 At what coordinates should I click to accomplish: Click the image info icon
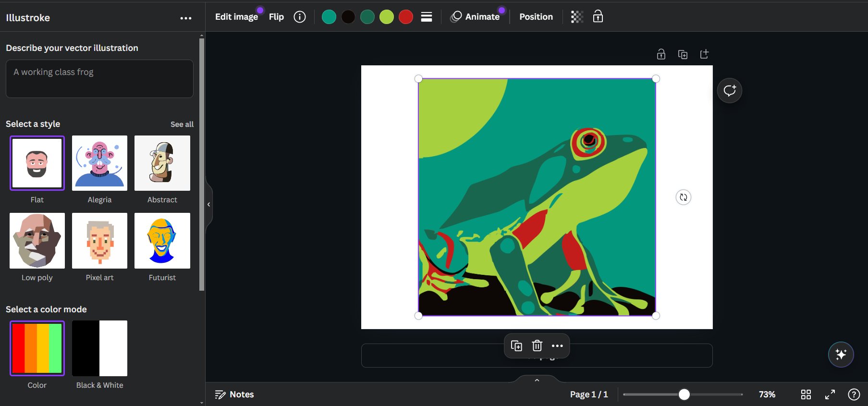click(x=300, y=17)
